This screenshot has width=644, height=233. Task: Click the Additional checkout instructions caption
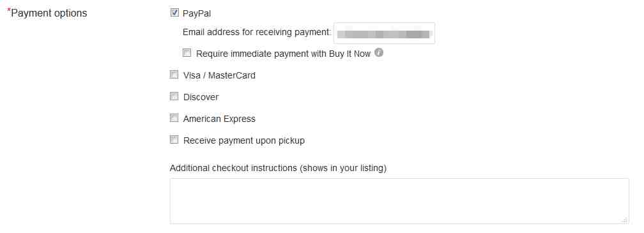(278, 168)
